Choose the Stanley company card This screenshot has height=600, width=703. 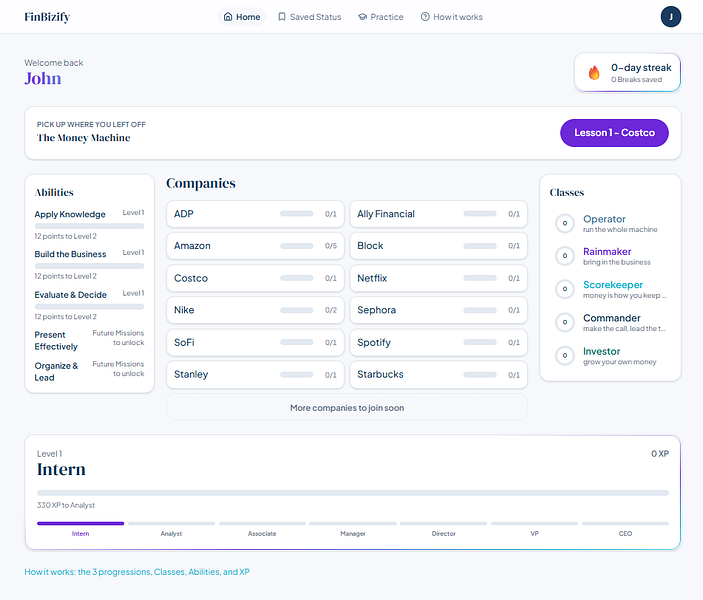pyautogui.click(x=255, y=374)
